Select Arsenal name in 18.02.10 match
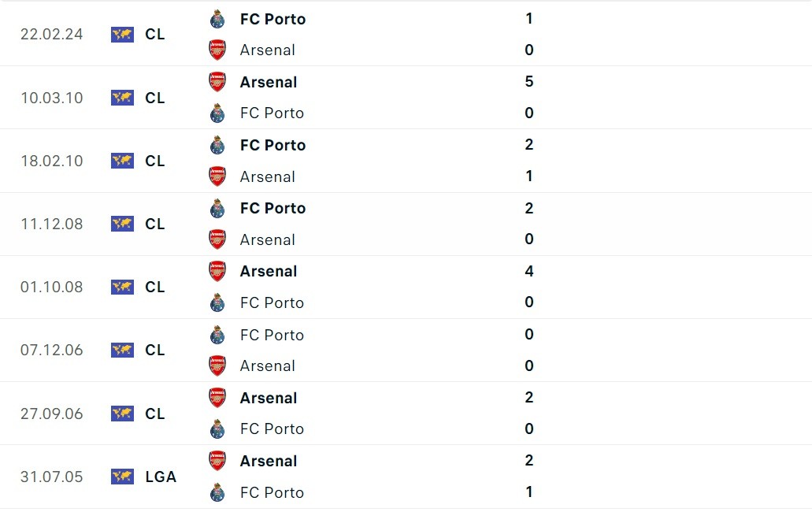Viewport: 812px width, 512px height. [268, 176]
